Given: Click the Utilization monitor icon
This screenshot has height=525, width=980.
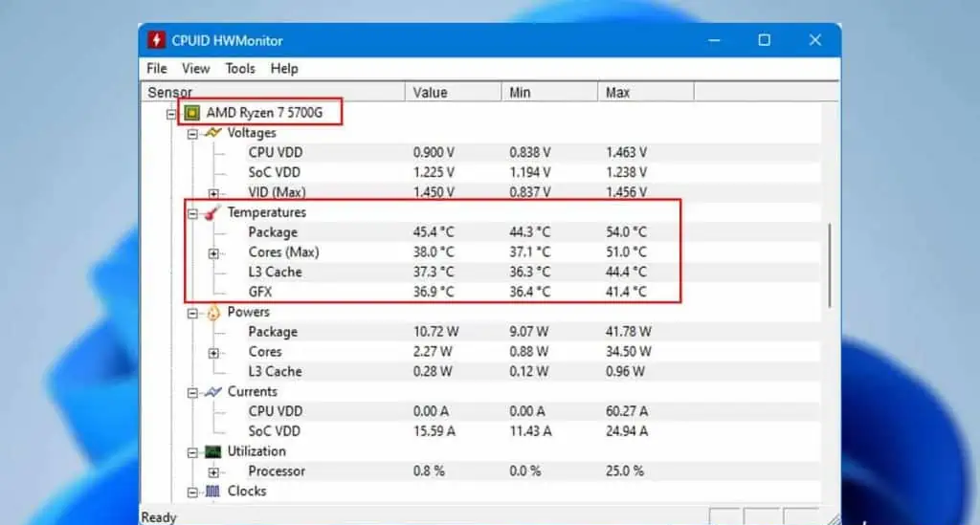Looking at the screenshot, I should pyautogui.click(x=213, y=451).
